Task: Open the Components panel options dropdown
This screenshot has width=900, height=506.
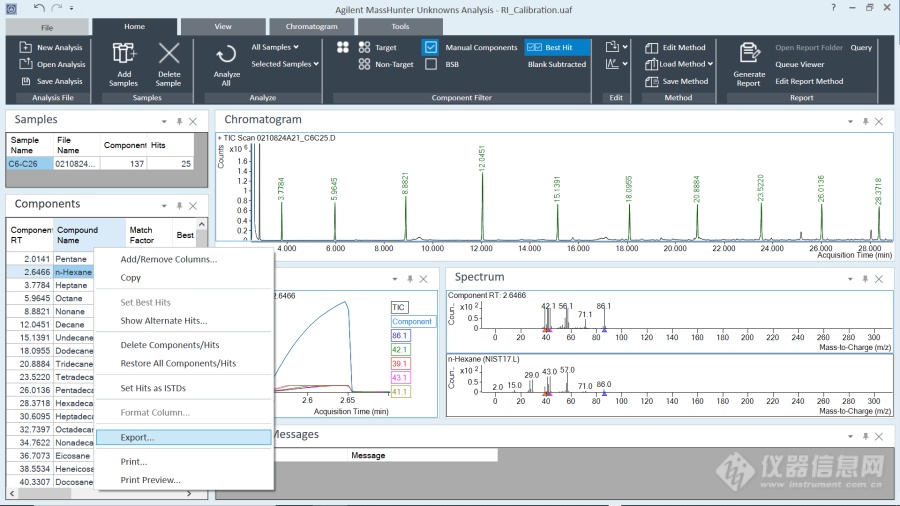Action: coord(164,205)
